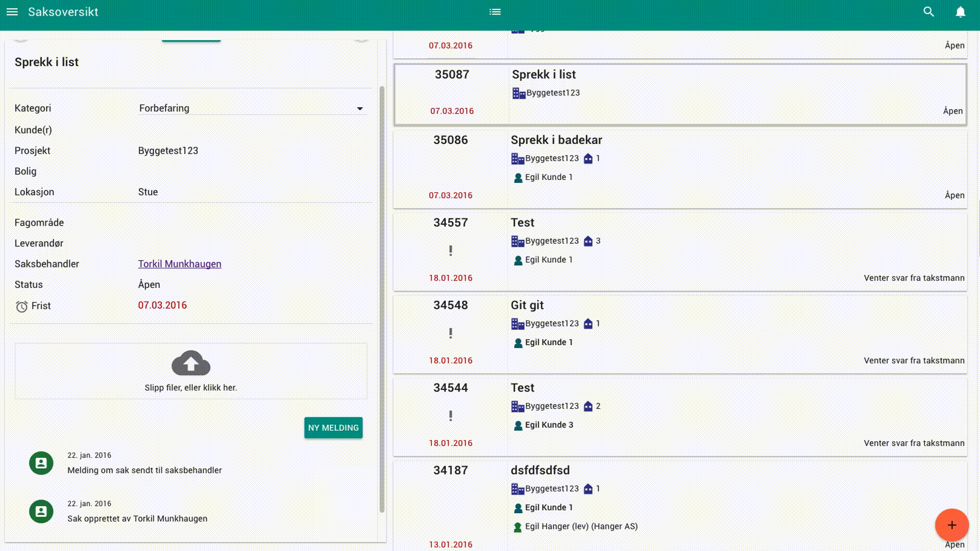Click the date 13.01.2016 in case 34187

pyautogui.click(x=450, y=544)
